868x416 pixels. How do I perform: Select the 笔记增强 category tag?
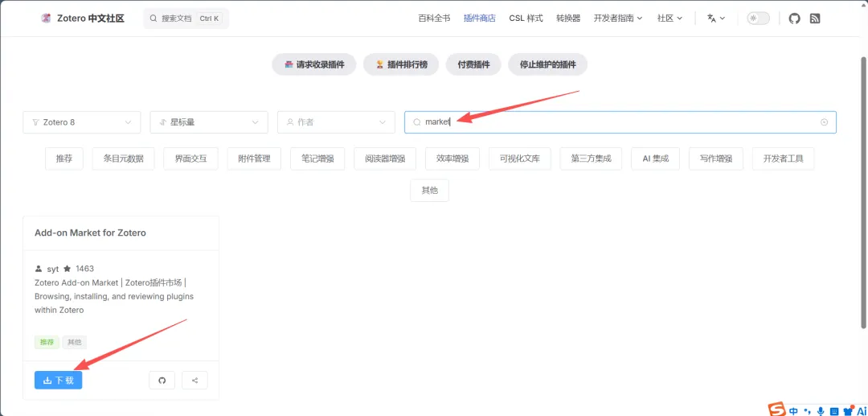[317, 159]
